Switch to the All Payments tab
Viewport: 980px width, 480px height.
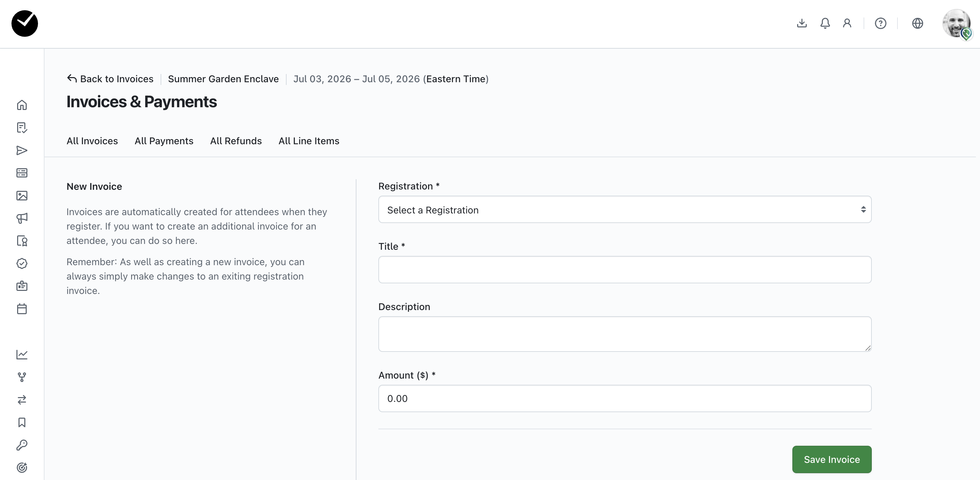(x=164, y=141)
